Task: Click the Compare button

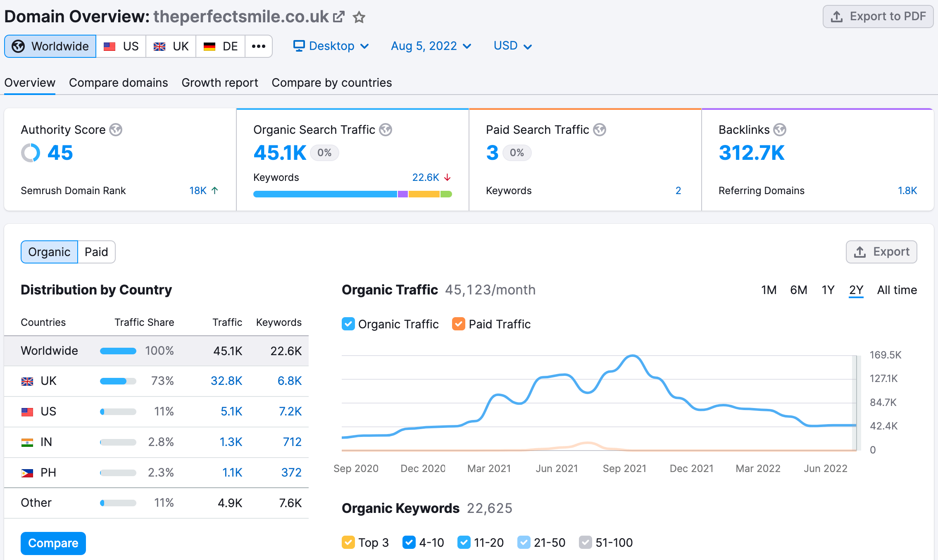Action: [53, 543]
